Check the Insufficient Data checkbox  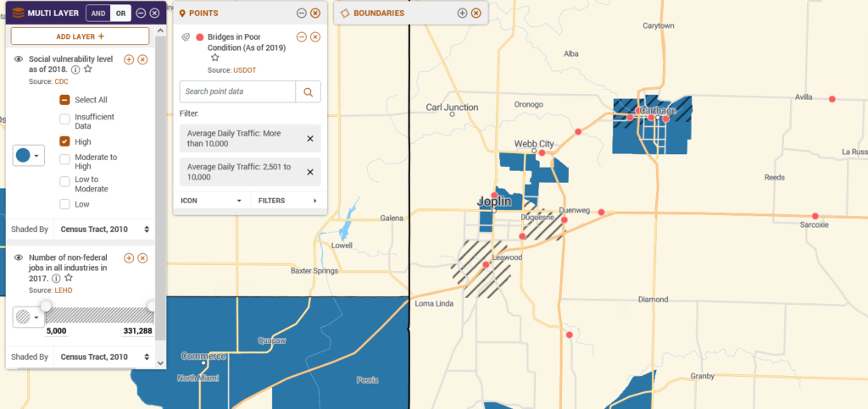(64, 119)
